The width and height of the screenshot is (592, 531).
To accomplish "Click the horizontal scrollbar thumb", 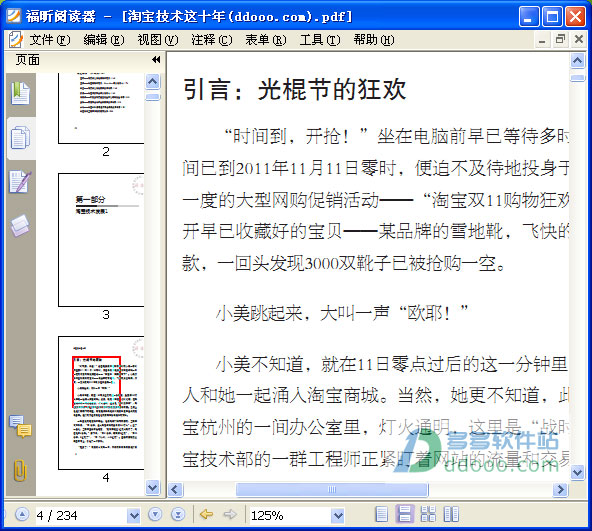I will pyautogui.click(x=332, y=489).
